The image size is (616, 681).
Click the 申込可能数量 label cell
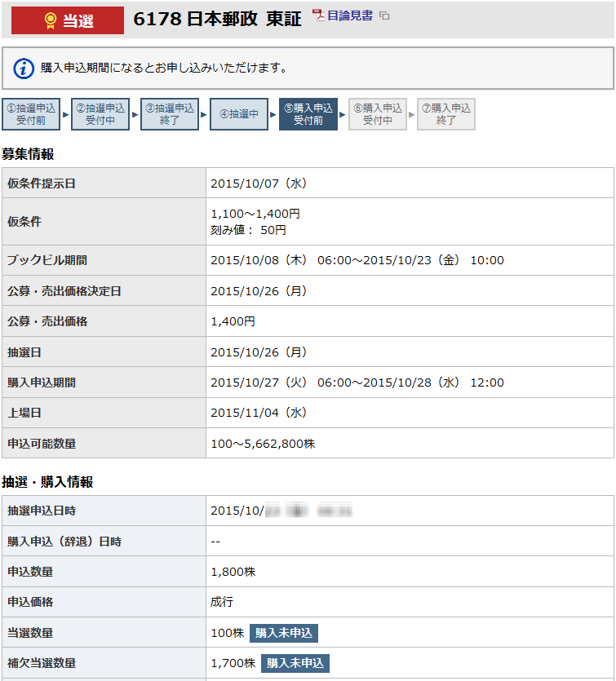pos(104,444)
